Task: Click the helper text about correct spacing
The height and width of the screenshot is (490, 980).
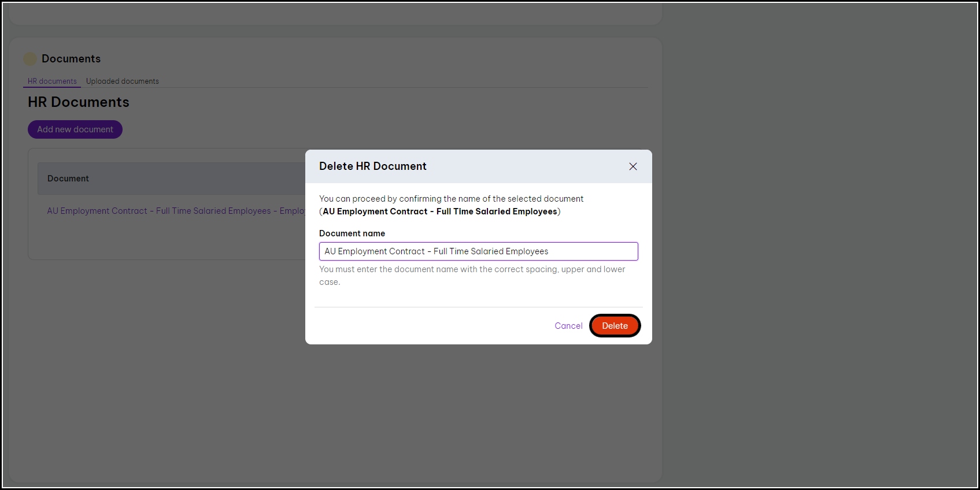Action: tap(472, 269)
